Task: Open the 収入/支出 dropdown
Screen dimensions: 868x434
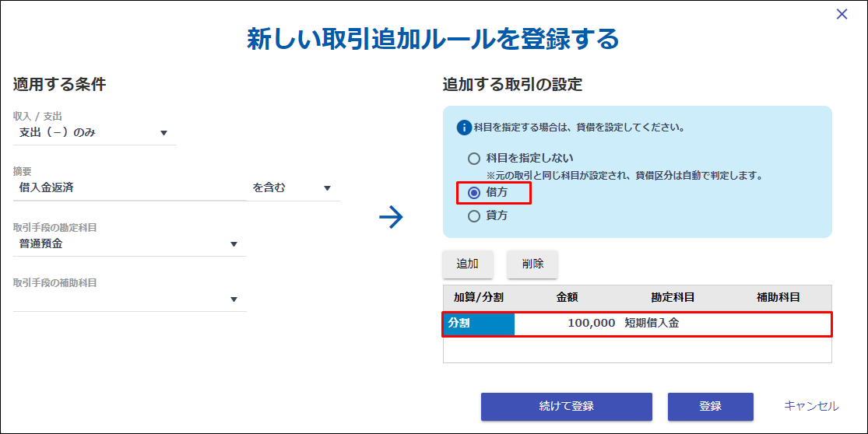Action: (95, 133)
